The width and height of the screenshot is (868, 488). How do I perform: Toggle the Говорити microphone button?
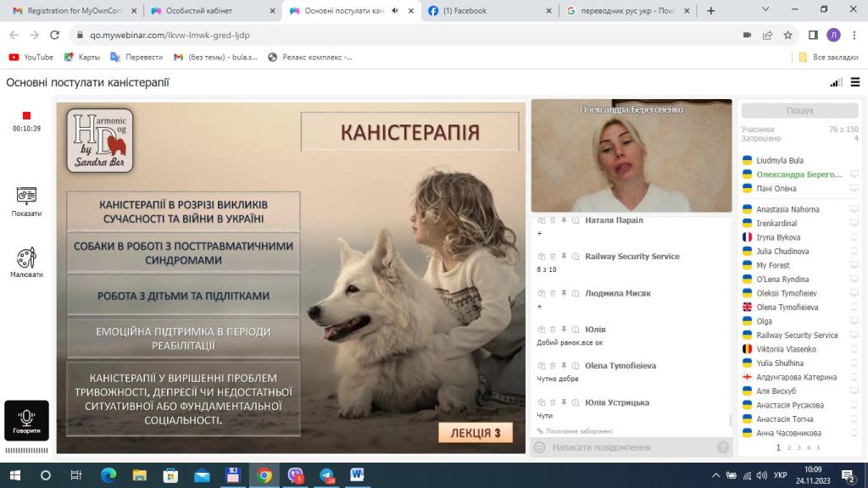pyautogui.click(x=26, y=420)
